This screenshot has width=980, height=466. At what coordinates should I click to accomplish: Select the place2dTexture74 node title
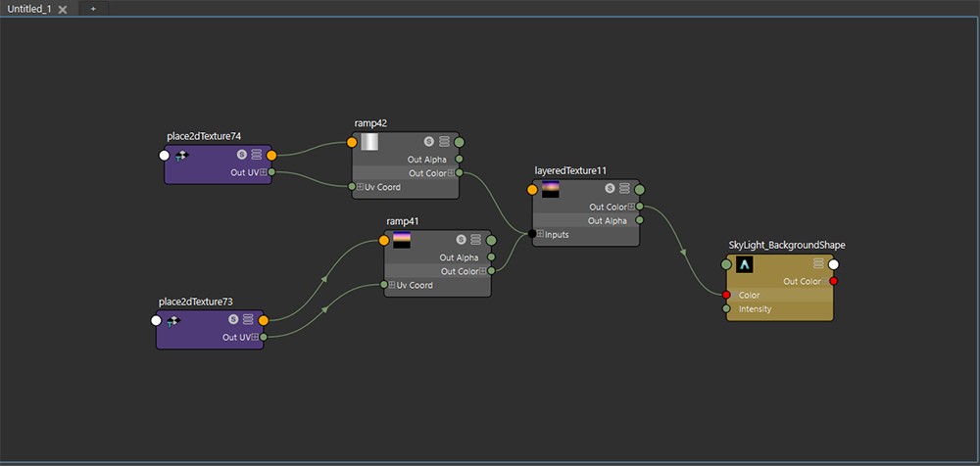pyautogui.click(x=205, y=135)
